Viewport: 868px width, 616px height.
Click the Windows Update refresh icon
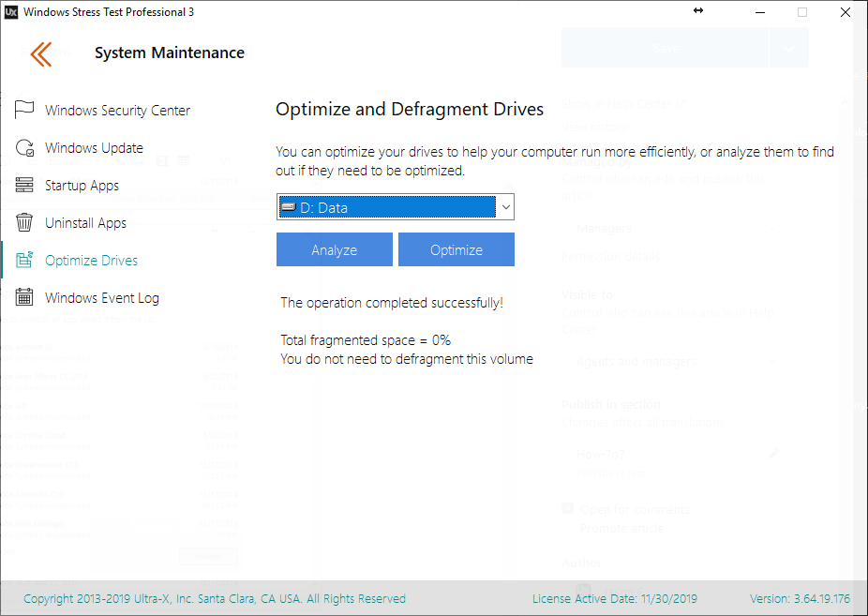click(x=25, y=147)
